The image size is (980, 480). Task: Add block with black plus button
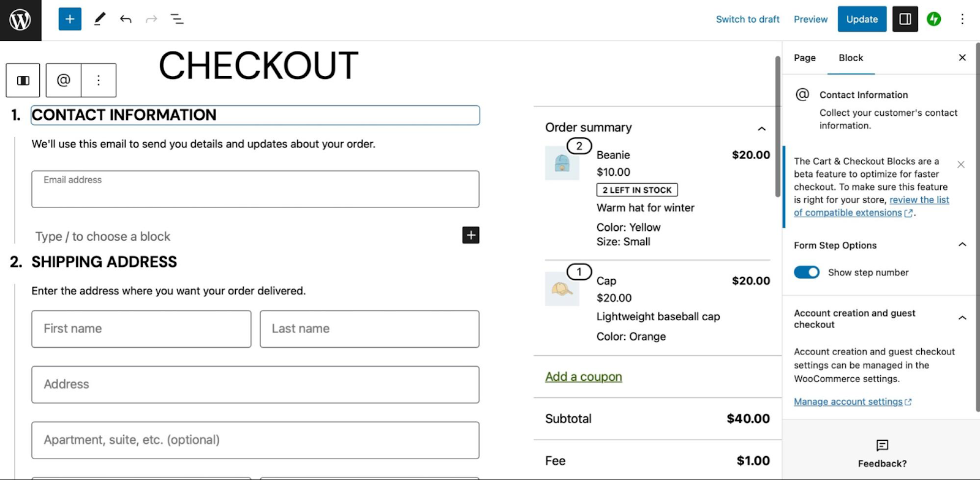pyautogui.click(x=470, y=235)
